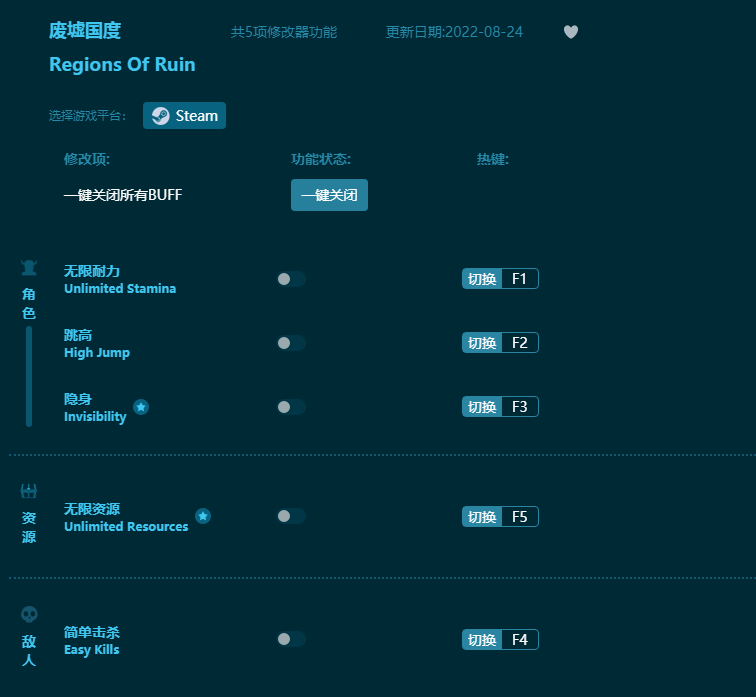Enable Unlimited Resources toggle
This screenshot has width=756, height=697.
pyautogui.click(x=291, y=516)
